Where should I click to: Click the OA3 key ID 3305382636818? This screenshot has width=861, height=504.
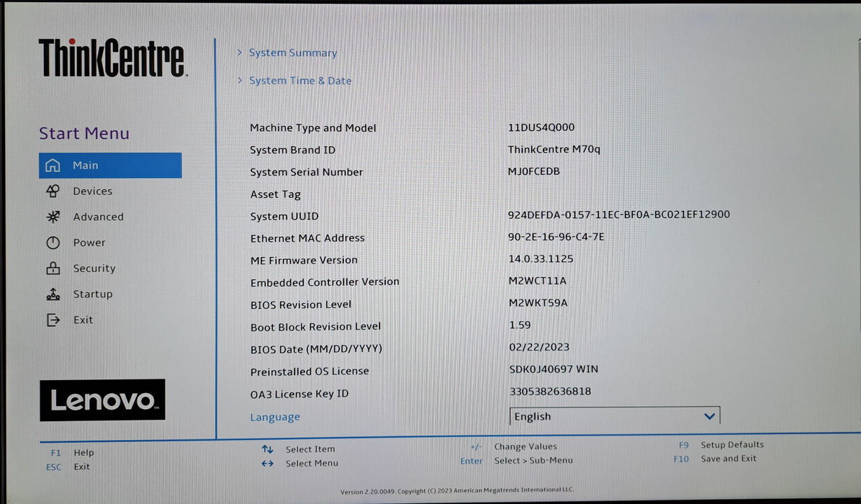click(550, 392)
